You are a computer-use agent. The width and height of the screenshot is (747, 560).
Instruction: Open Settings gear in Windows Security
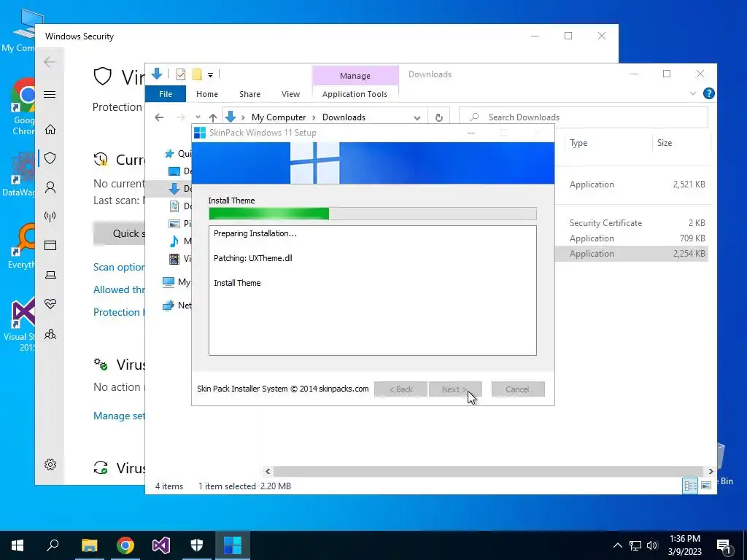pos(50,464)
